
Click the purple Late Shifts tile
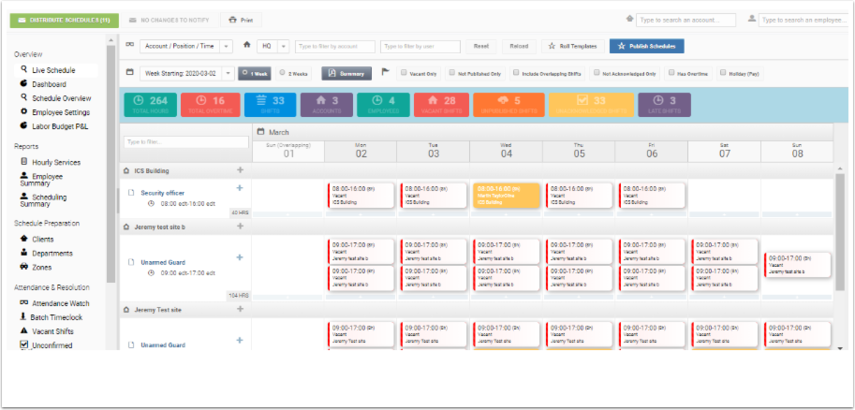[664, 105]
